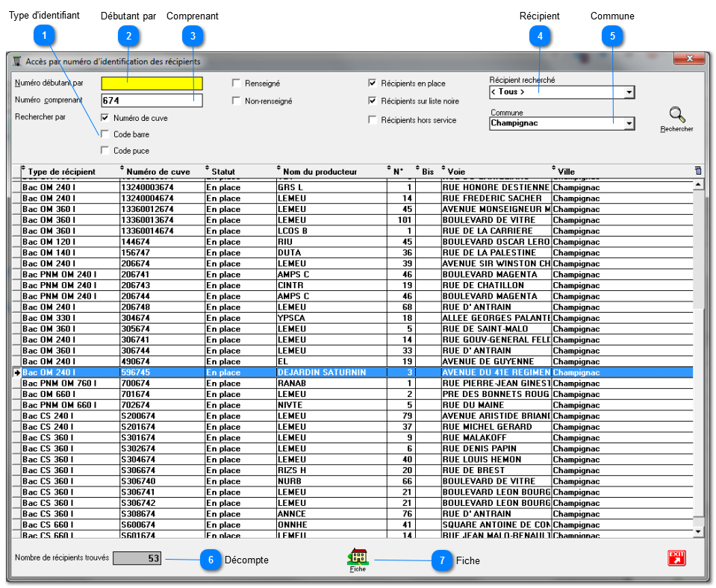Enable the Code barre checkbox

click(105, 134)
